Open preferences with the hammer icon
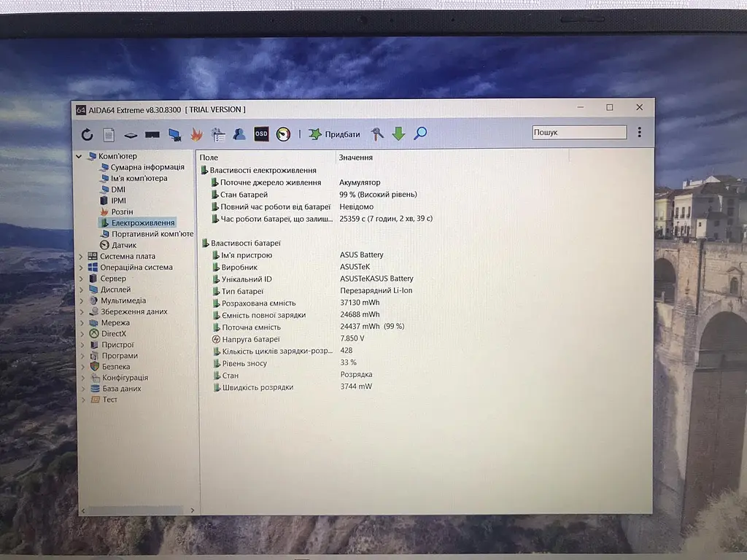 (377, 134)
